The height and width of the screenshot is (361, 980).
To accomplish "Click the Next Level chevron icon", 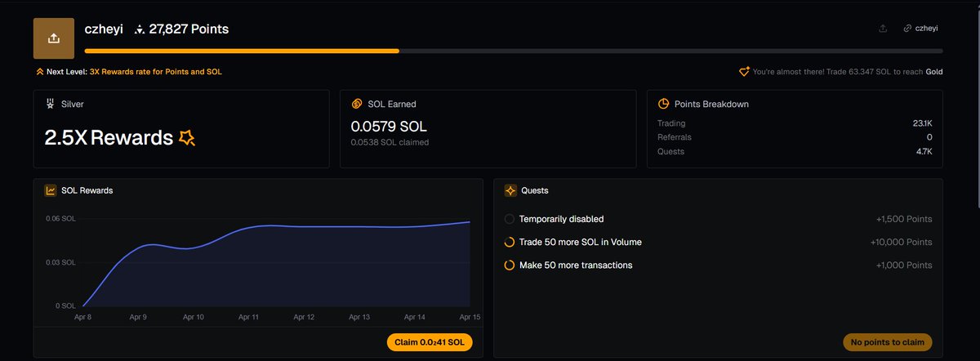I will [39, 72].
